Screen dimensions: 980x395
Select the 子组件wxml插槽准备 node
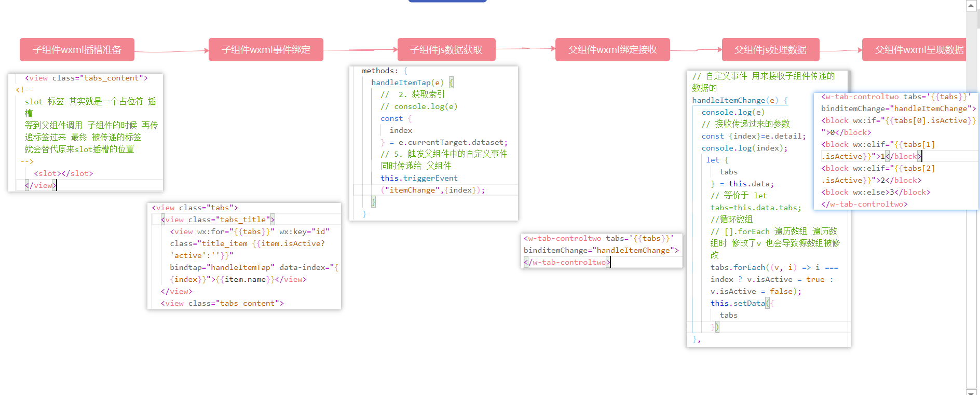(77, 50)
